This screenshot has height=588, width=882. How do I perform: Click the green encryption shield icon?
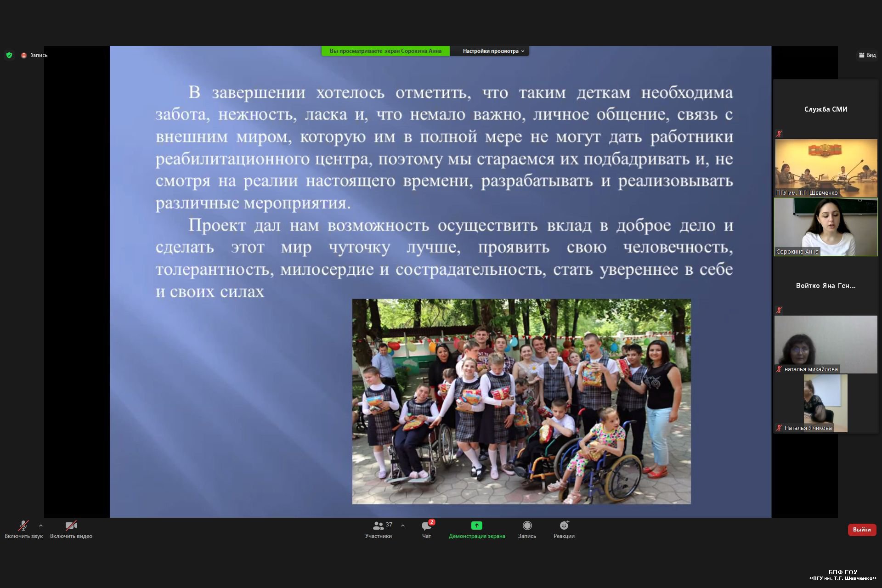coord(9,55)
